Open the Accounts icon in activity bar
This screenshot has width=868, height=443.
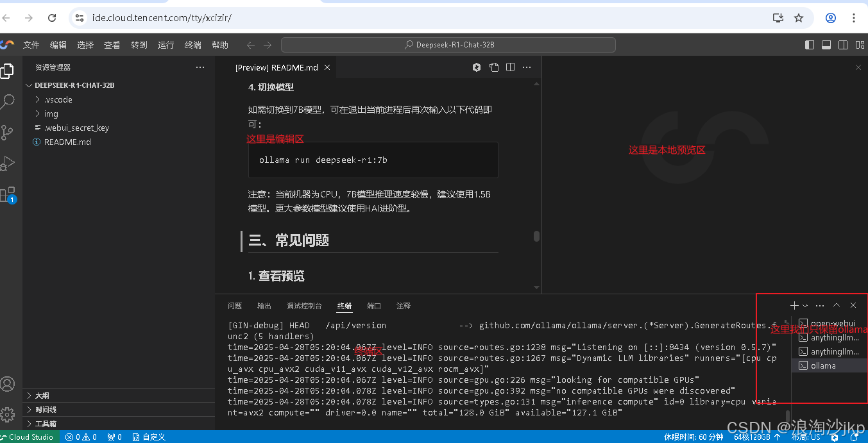pyautogui.click(x=7, y=384)
